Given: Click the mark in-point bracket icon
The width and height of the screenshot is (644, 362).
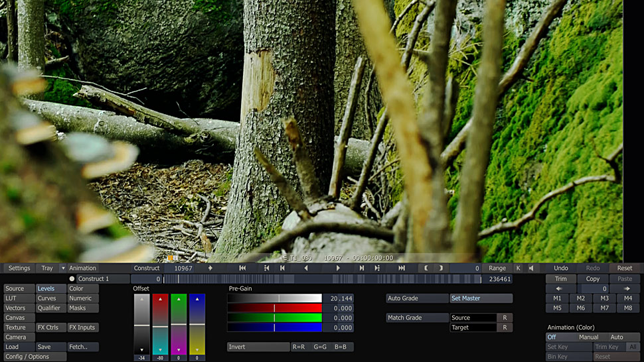Looking at the screenshot, I should [x=426, y=268].
